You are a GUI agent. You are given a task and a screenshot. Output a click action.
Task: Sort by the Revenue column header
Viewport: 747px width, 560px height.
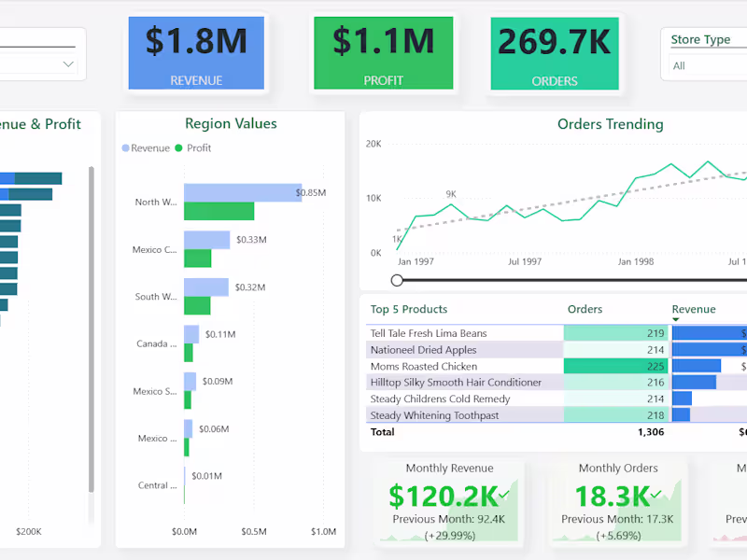tap(694, 309)
